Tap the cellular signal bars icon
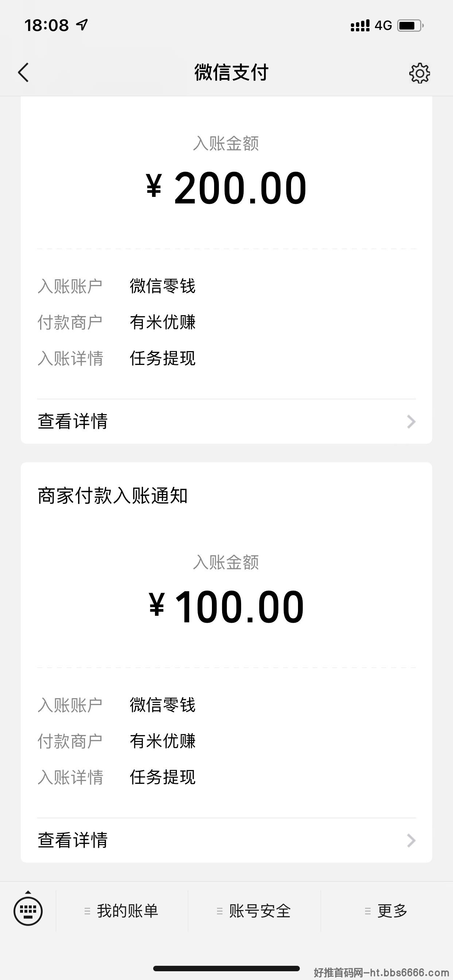This screenshot has height=980, width=453. [360, 26]
